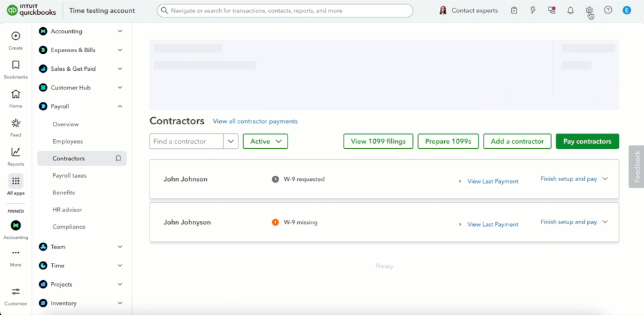Screen dimensions: 644x315
Task: Click the help question mark icon
Action: point(608,10)
